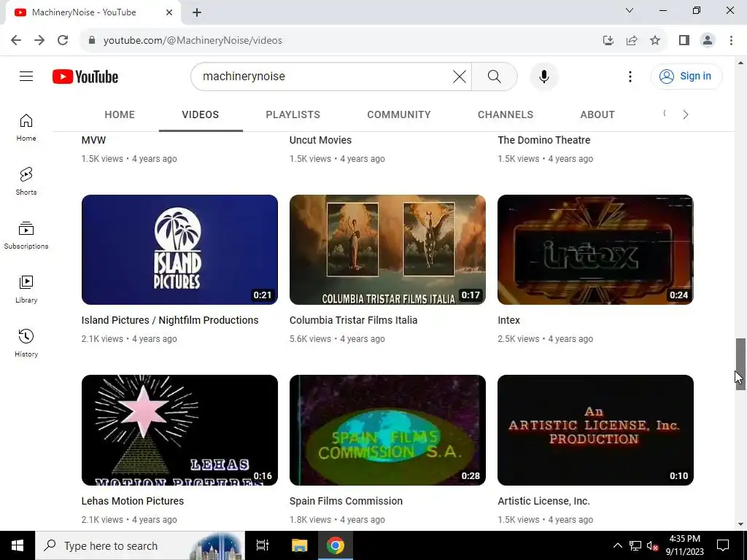Viewport: 747px width, 560px height.
Task: Open The Domino Theatre video title
Action: click(543, 140)
